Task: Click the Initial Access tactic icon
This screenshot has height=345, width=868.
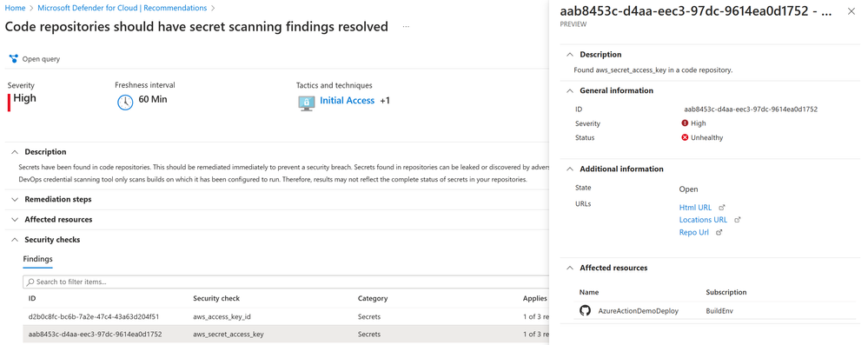Action: pyautogui.click(x=306, y=103)
